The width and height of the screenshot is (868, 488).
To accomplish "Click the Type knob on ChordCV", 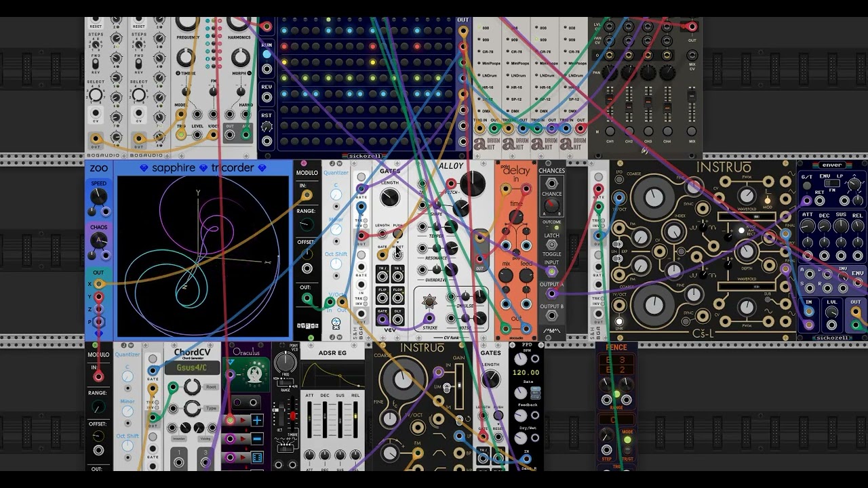I will coord(192,409).
